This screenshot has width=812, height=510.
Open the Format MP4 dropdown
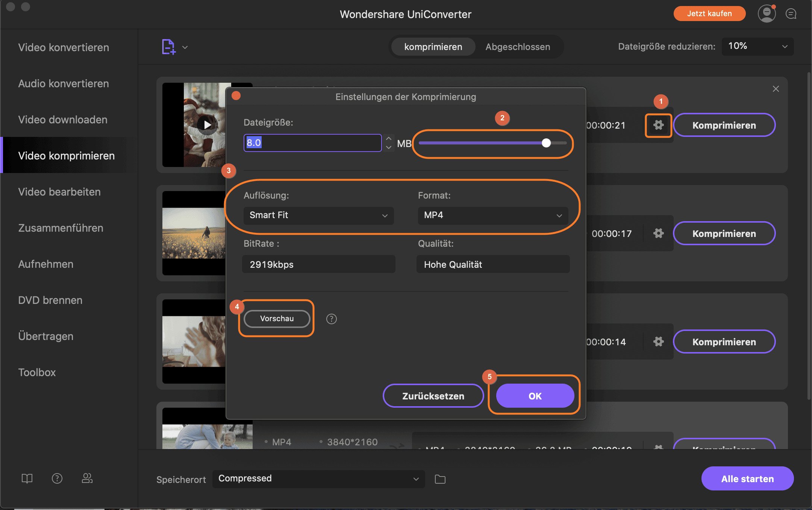click(x=493, y=216)
